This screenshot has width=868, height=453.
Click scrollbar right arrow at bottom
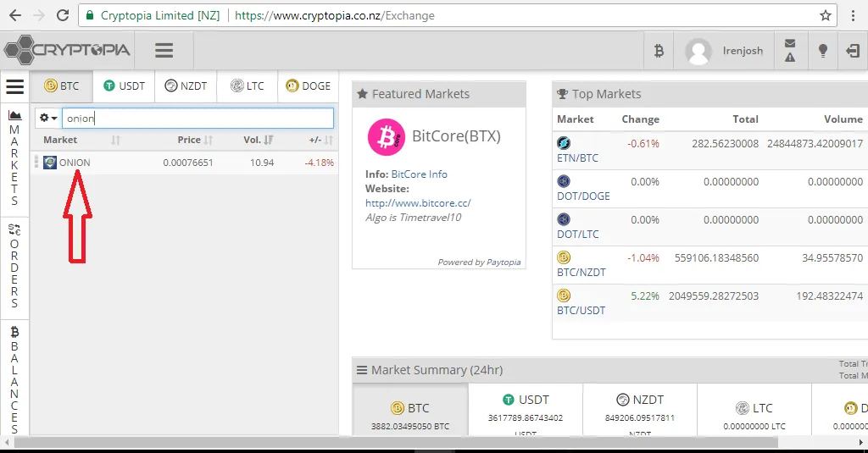[861, 443]
